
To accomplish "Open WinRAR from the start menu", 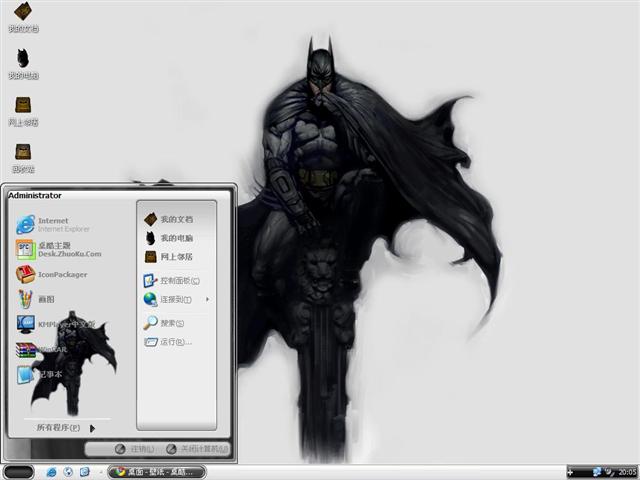I will (42, 350).
